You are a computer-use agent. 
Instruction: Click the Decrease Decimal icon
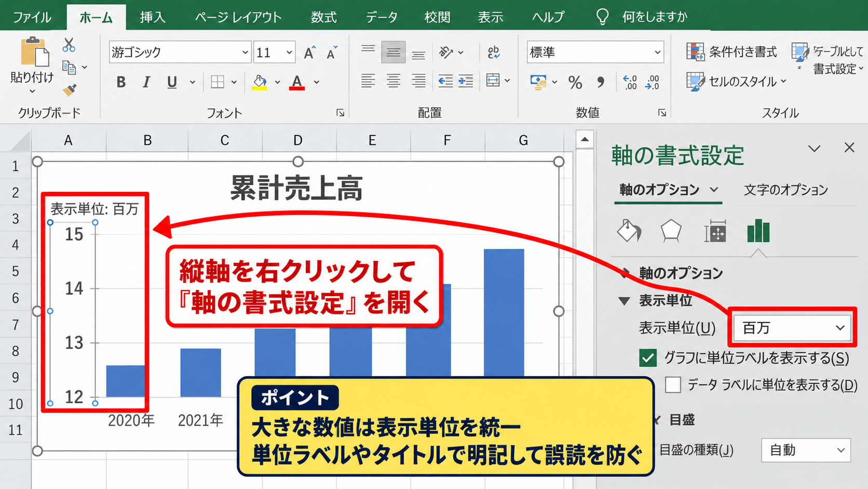click(652, 82)
